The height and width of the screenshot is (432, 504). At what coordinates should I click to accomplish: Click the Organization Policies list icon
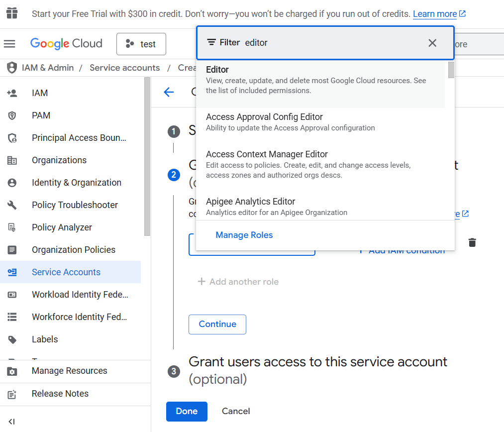point(12,250)
